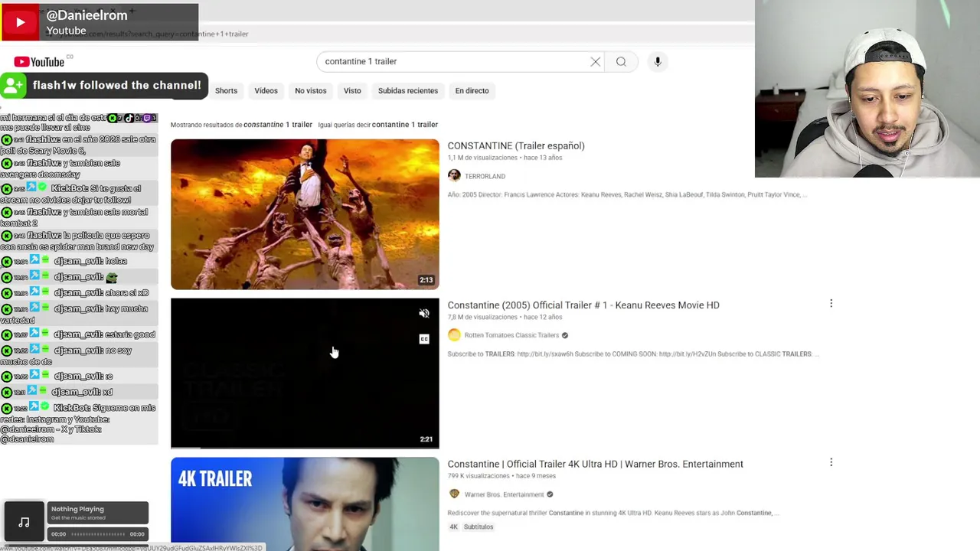Click the Subtítulos badge
This screenshot has width=980, height=551.
tap(479, 527)
